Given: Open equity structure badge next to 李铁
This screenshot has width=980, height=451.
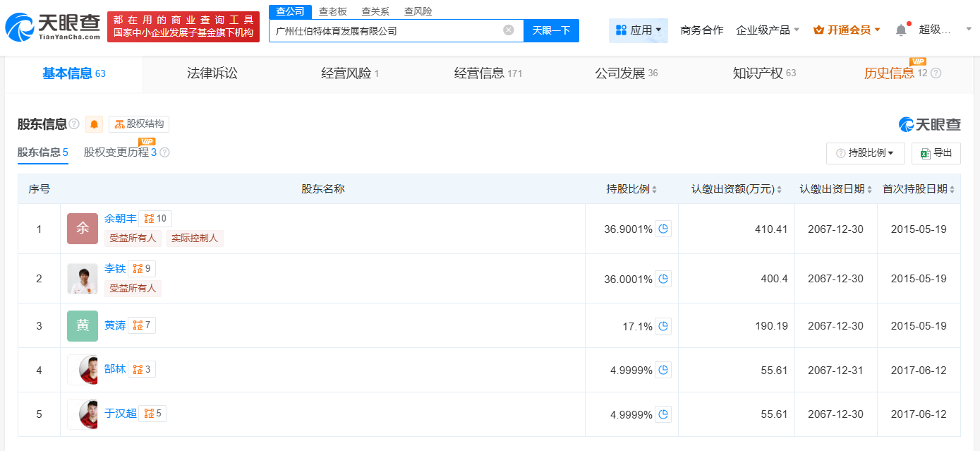Looking at the screenshot, I should [142, 269].
